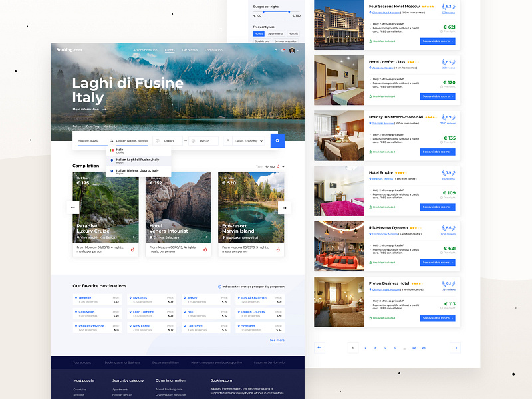Image resolution: width=532 pixels, height=399 pixels.
Task: Open the notification bell in the header
Action: click(283, 50)
